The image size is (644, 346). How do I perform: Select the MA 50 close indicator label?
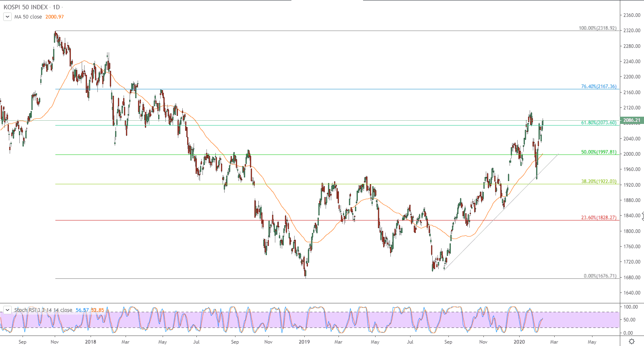tap(28, 17)
